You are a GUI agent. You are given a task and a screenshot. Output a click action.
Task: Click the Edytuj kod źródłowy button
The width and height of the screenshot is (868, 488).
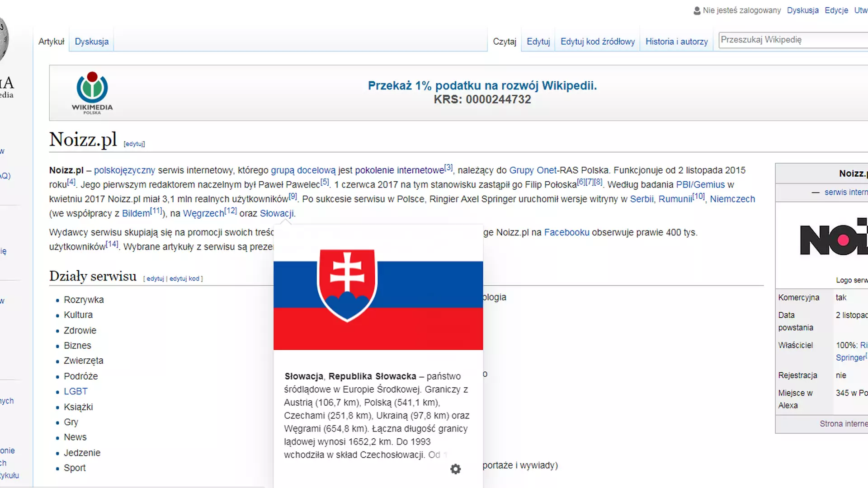[x=597, y=42]
